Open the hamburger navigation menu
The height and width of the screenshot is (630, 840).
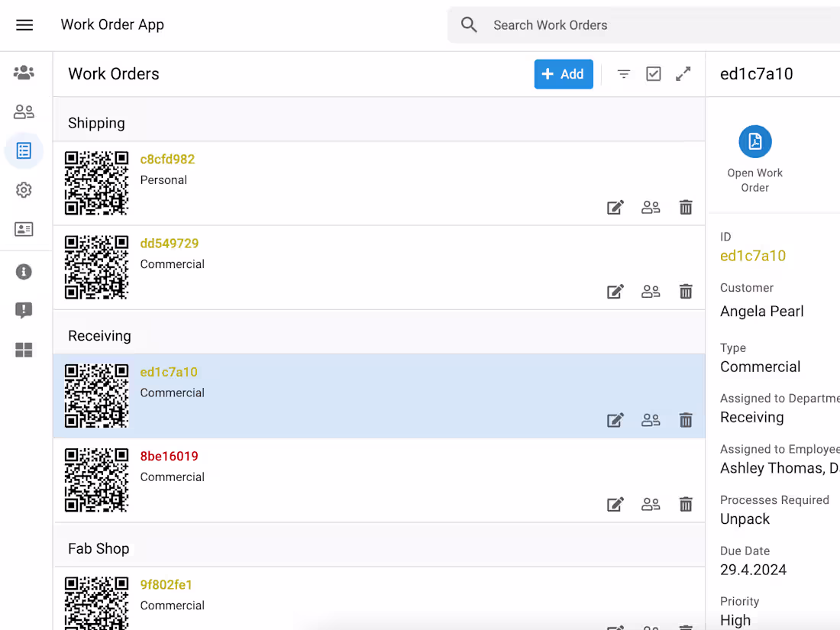(24, 24)
